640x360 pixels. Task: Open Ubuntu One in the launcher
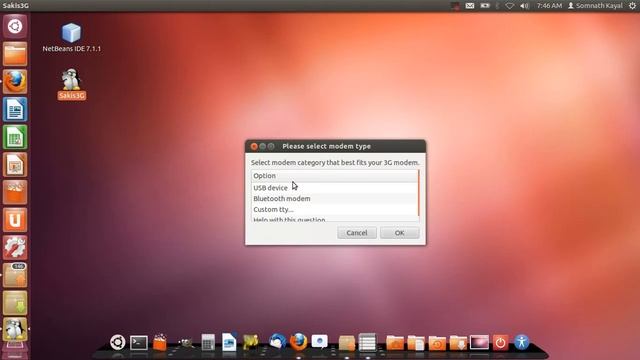[x=15, y=220]
